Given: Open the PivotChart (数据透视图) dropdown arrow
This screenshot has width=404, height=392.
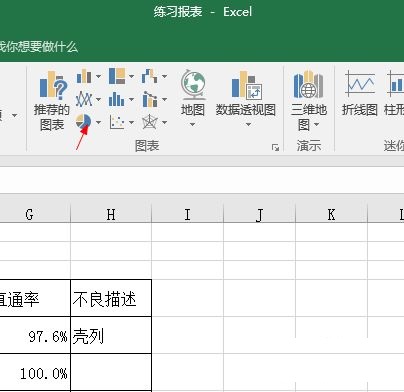Looking at the screenshot, I should tap(248, 125).
